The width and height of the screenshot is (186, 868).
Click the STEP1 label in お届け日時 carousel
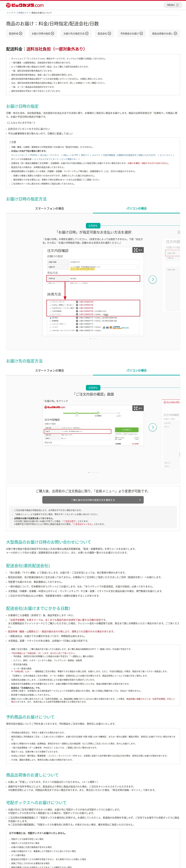[93, 226]
